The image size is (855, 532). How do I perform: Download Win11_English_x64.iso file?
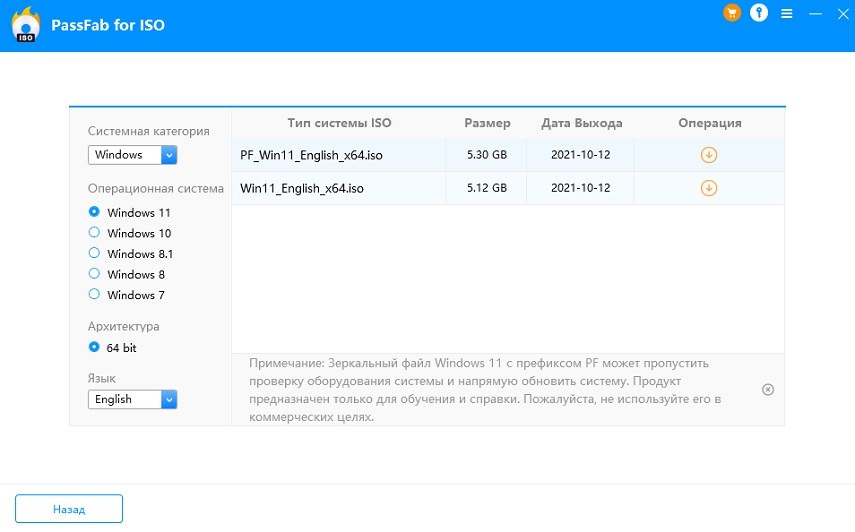(708, 188)
